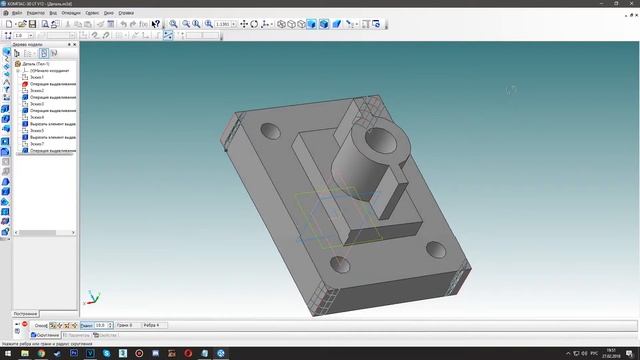Image resolution: width=640 pixels, height=360 pixels.
Task: Click the Ребра 4 field
Action: pos(154,325)
